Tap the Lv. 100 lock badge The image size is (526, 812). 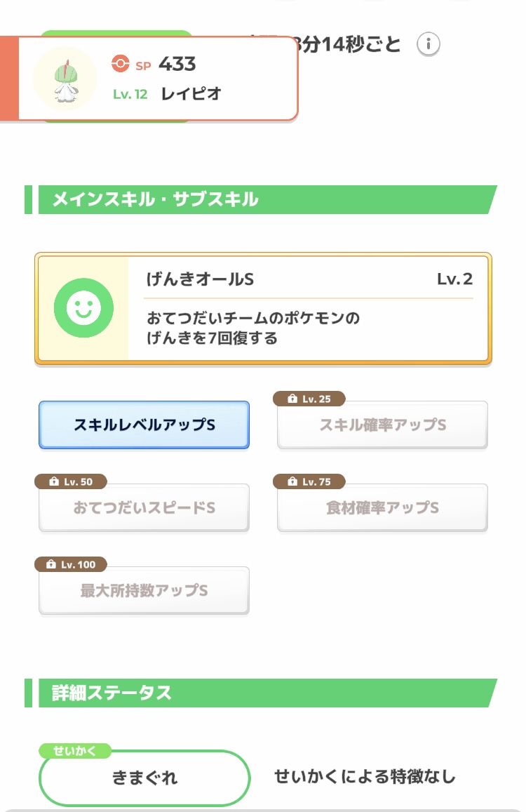click(x=70, y=565)
